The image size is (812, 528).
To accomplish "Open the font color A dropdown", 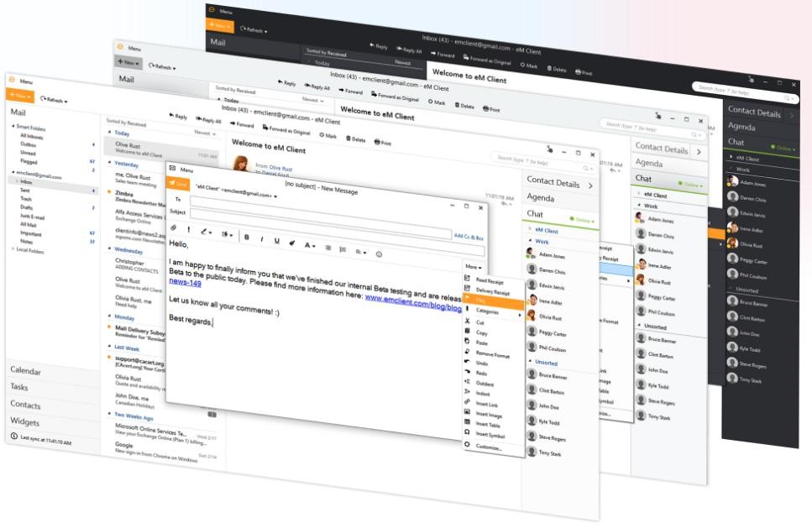I will (x=309, y=245).
